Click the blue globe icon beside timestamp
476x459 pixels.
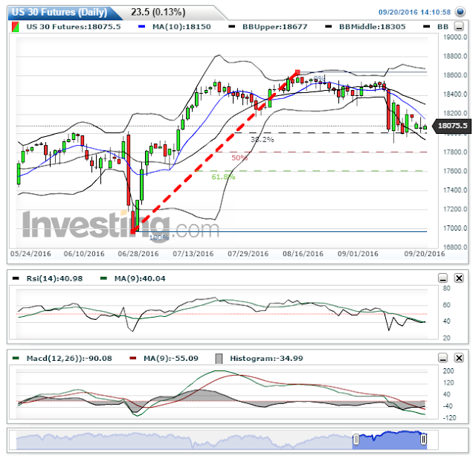tap(460, 12)
